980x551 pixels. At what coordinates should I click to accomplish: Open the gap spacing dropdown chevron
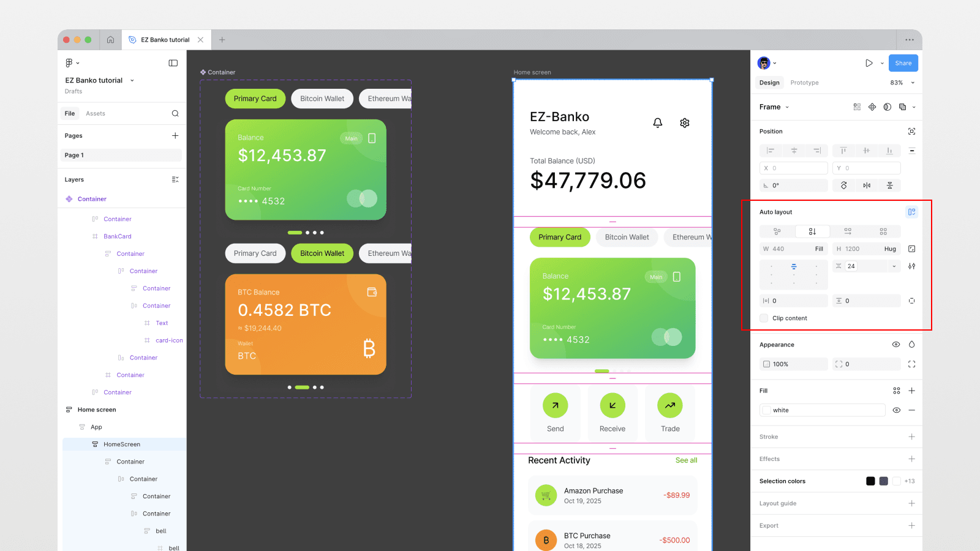[x=894, y=266]
